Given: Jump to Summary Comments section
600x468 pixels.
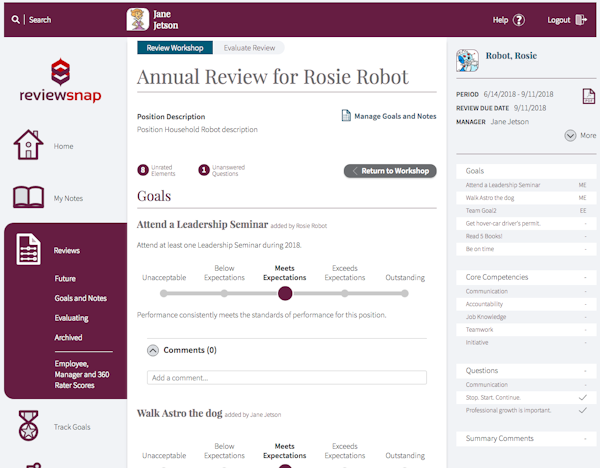Looking at the screenshot, I should point(526,439).
